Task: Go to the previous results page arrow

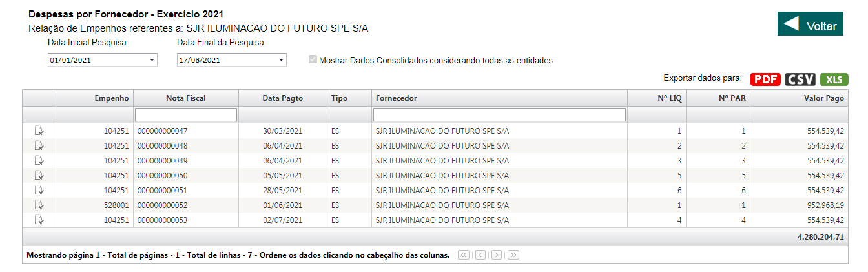Action: 480,255
